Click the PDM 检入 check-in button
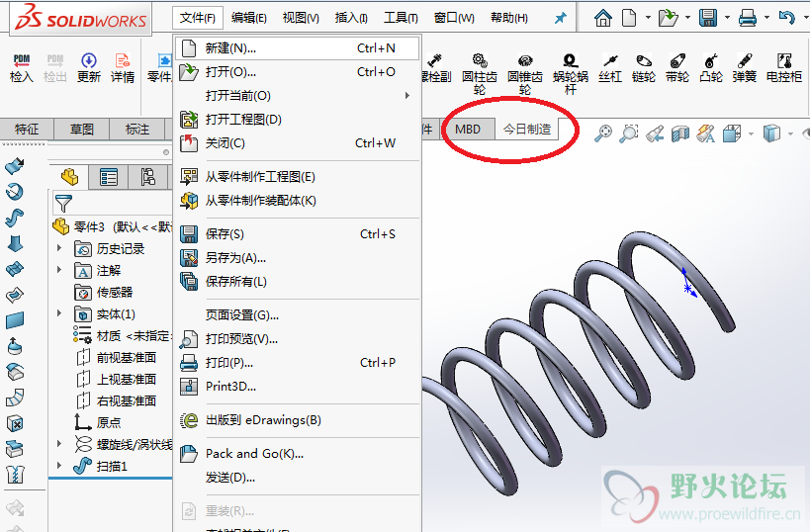 [x=21, y=68]
